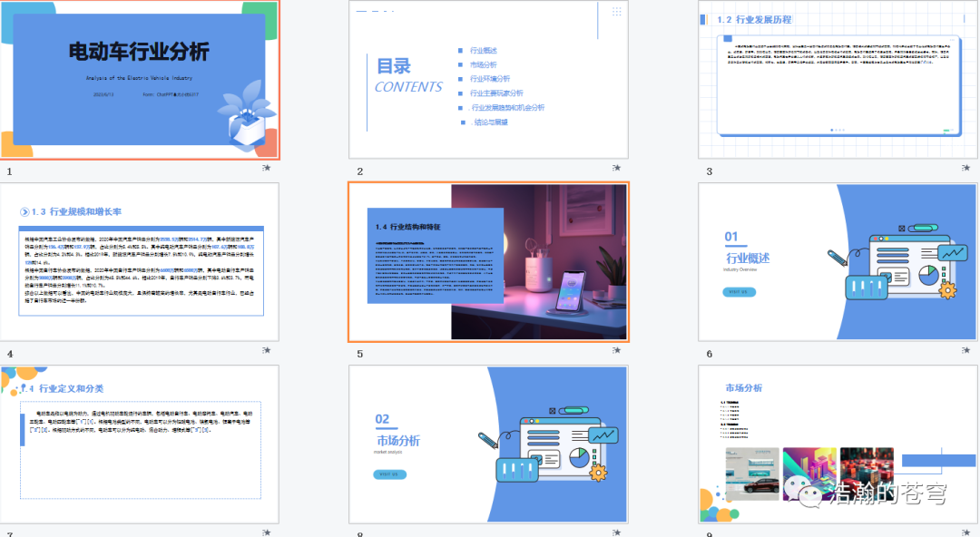The height and width of the screenshot is (537, 980).
Task: Click the transition star icon under slide 1
Action: coord(266,168)
